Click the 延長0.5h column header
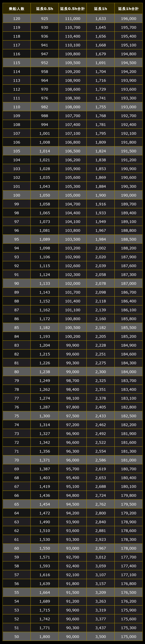The image size is (145, 644). [x=45, y=9]
